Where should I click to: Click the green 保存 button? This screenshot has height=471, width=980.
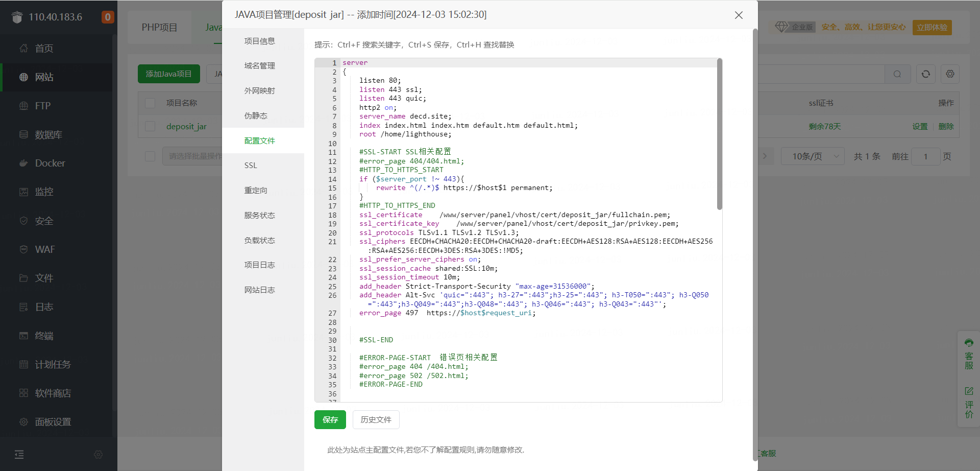(x=330, y=420)
